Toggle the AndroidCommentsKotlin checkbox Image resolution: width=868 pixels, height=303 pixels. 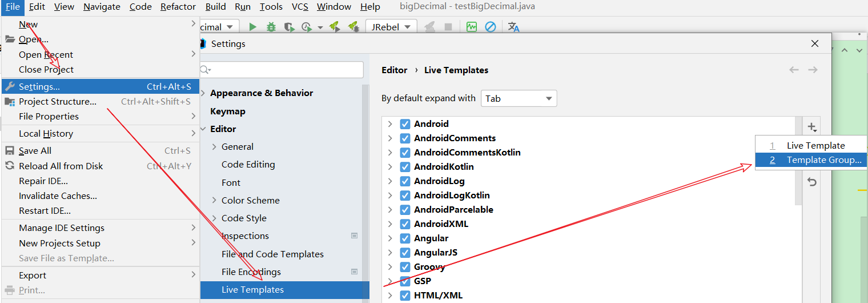click(x=405, y=152)
